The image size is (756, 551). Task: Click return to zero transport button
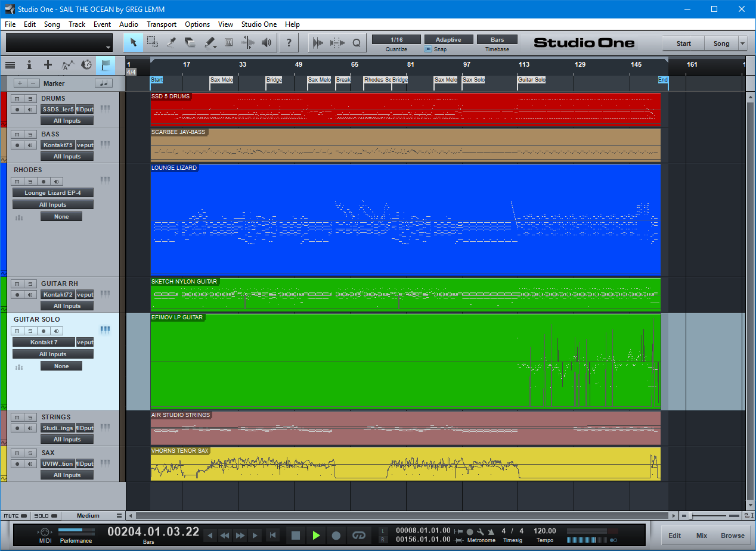(x=272, y=536)
